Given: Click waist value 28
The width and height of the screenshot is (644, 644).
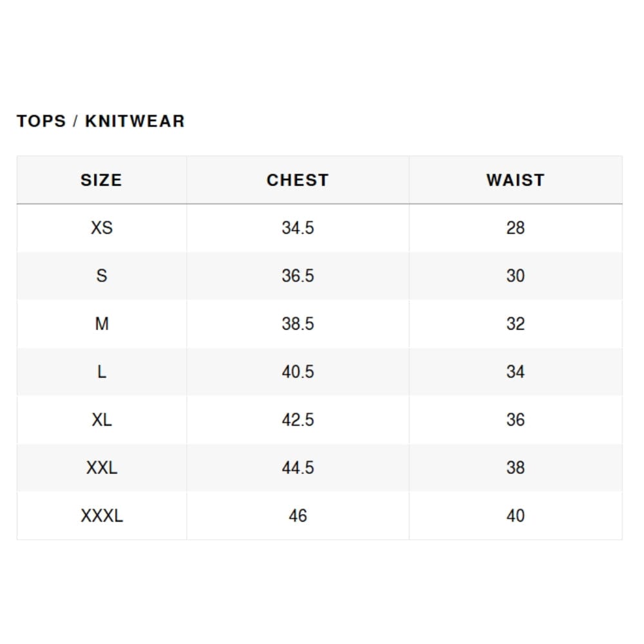Looking at the screenshot, I should click(x=515, y=228).
